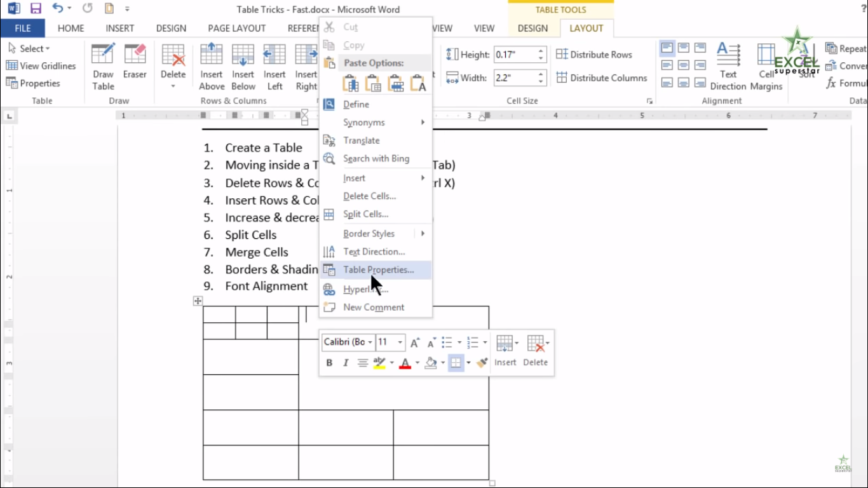Click the Redo icon in title bar
Viewport: 868px width, 488px height.
click(x=87, y=9)
